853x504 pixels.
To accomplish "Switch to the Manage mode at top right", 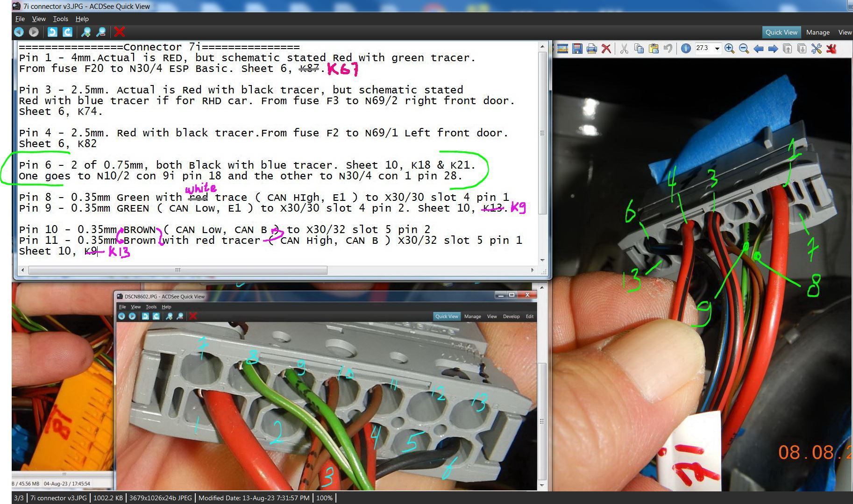I will pos(817,32).
